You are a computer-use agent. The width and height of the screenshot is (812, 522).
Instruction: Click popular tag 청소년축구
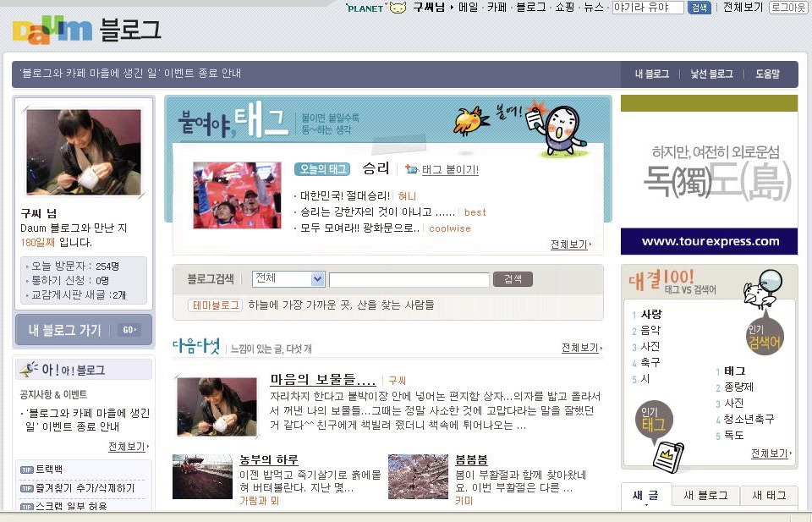tap(749, 419)
